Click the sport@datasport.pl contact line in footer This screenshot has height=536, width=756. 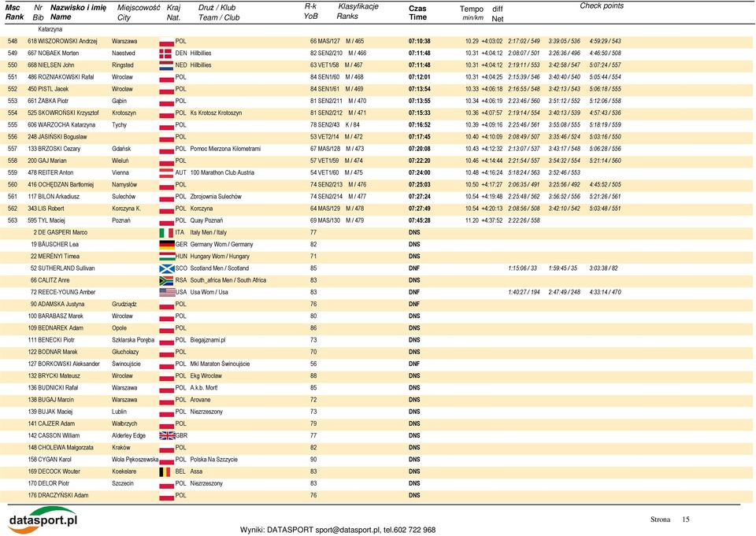tap(338, 530)
